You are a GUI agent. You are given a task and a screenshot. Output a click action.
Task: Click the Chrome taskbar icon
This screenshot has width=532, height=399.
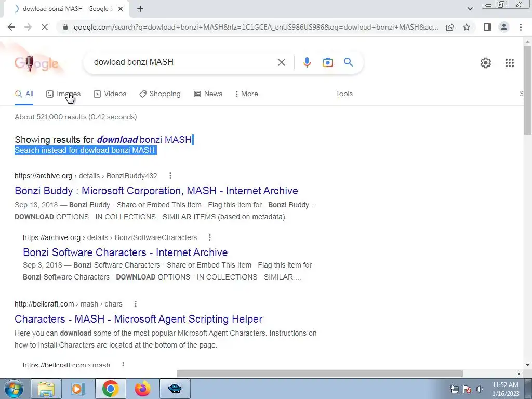[110, 389]
